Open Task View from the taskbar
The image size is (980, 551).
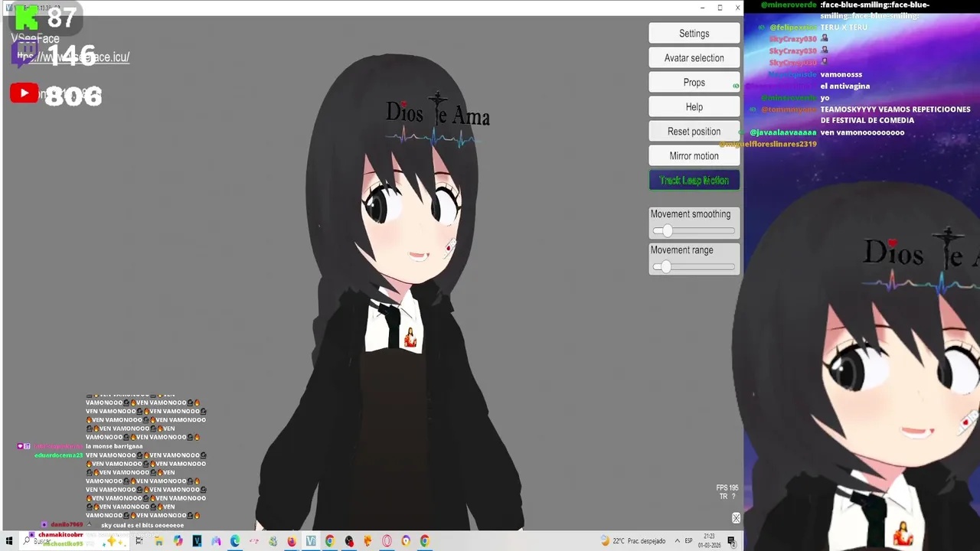tap(139, 541)
